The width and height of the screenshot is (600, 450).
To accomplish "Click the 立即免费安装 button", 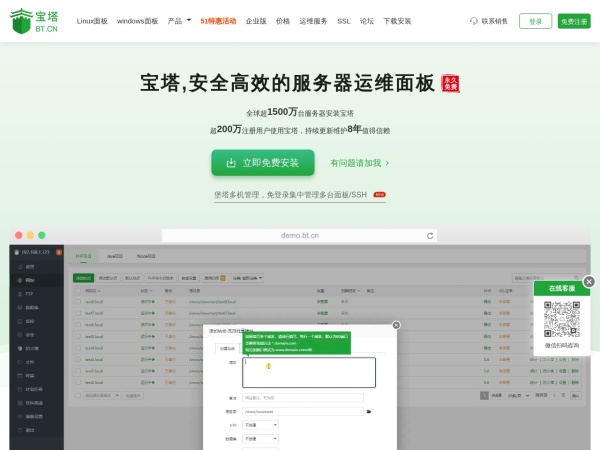I will tap(263, 163).
